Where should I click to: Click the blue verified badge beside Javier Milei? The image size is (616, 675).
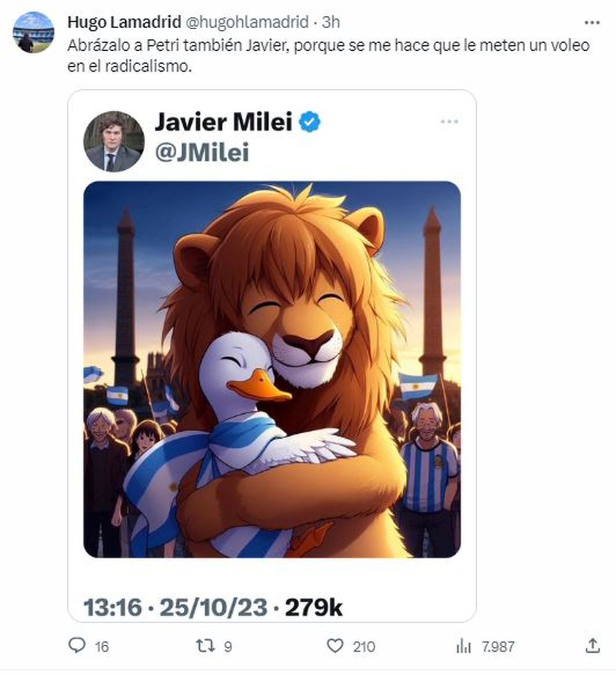[x=310, y=122]
